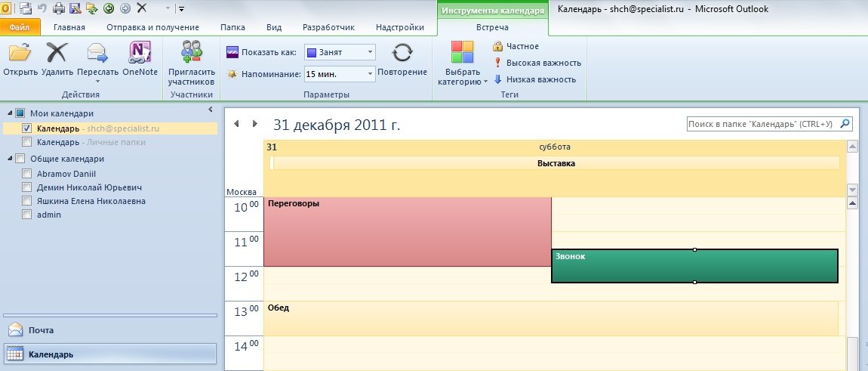Send meeting to OneNote

click(140, 54)
